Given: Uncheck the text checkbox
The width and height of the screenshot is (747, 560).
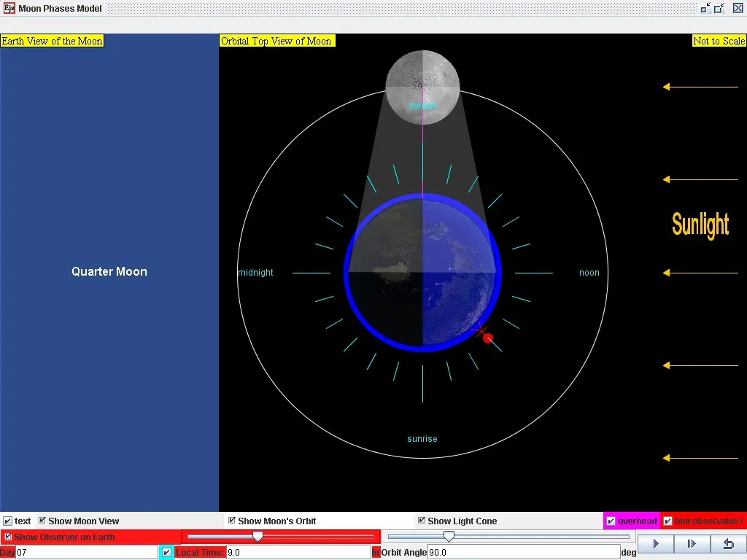Looking at the screenshot, I should click(x=8, y=521).
